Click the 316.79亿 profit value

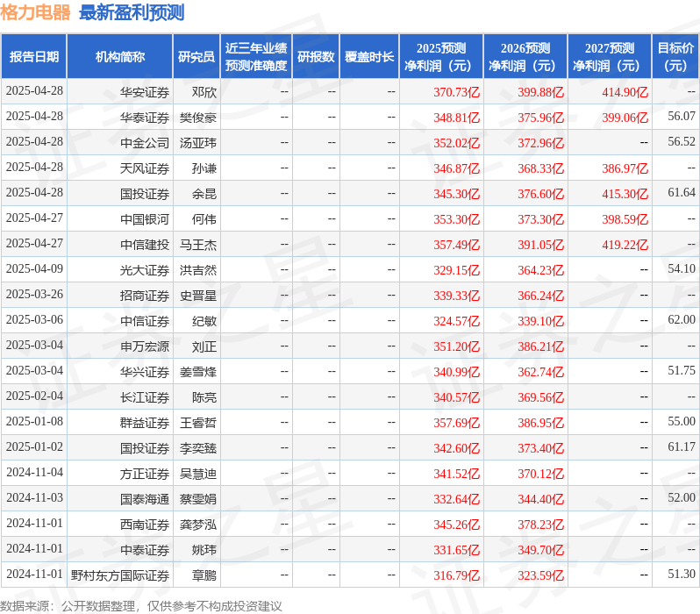coord(457,576)
